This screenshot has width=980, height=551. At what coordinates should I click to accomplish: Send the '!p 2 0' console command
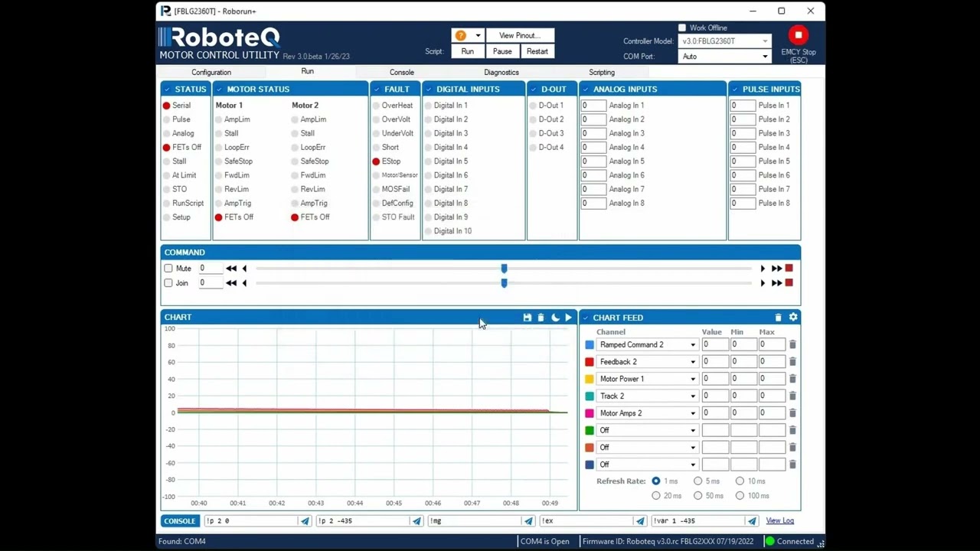(x=305, y=521)
